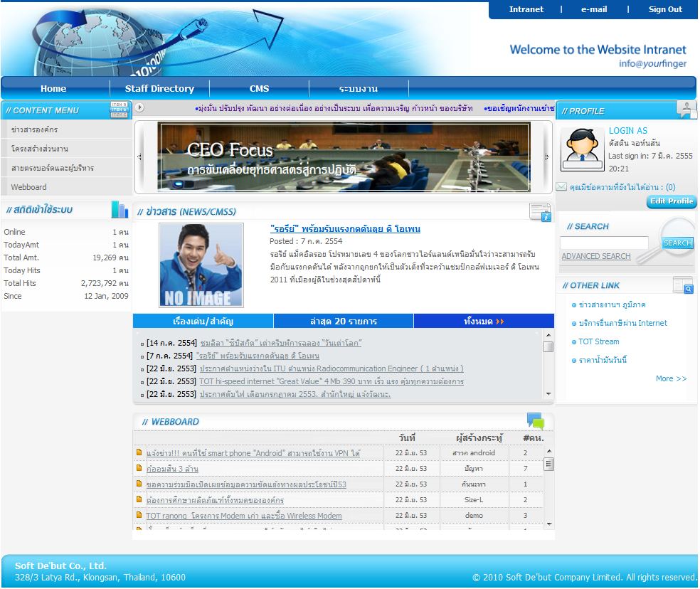This screenshot has width=700, height=589.
Task: Click the webboard chat bubbles icon
Action: [536, 420]
